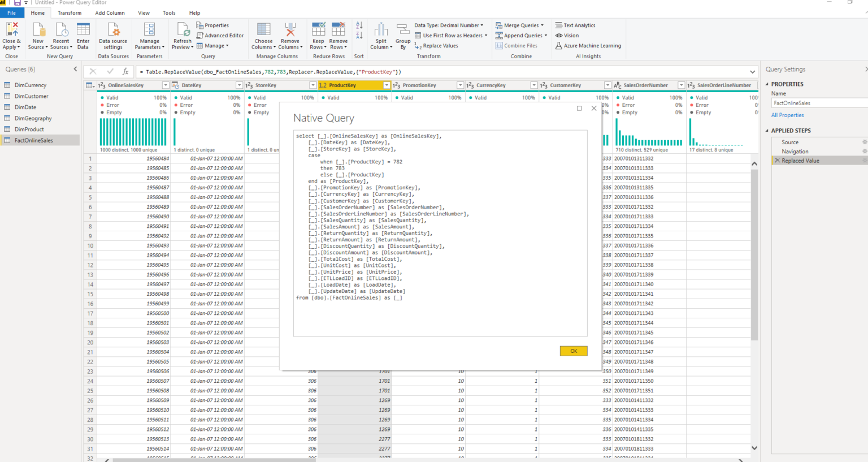Switch to the Transform tab

[70, 12]
